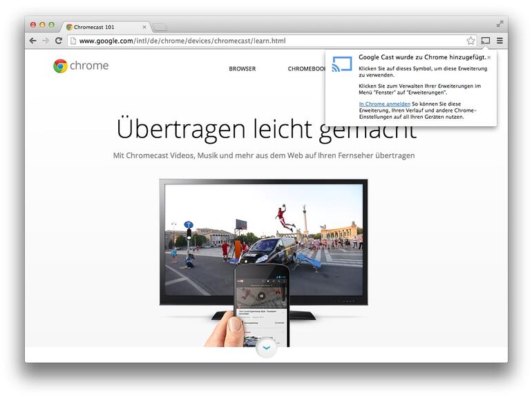This screenshot has width=532, height=399.
Task: Click the 'chrome' wordmark text
Action: coord(89,66)
